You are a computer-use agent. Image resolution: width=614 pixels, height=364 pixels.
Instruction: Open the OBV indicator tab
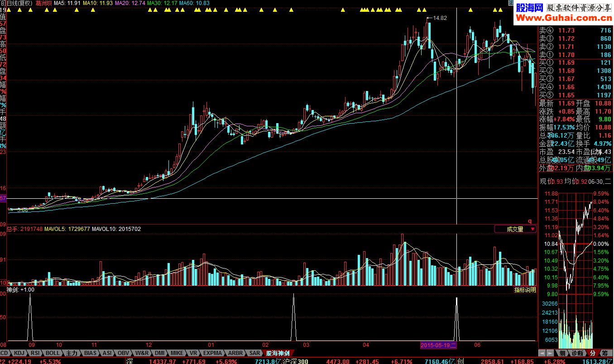click(x=124, y=353)
